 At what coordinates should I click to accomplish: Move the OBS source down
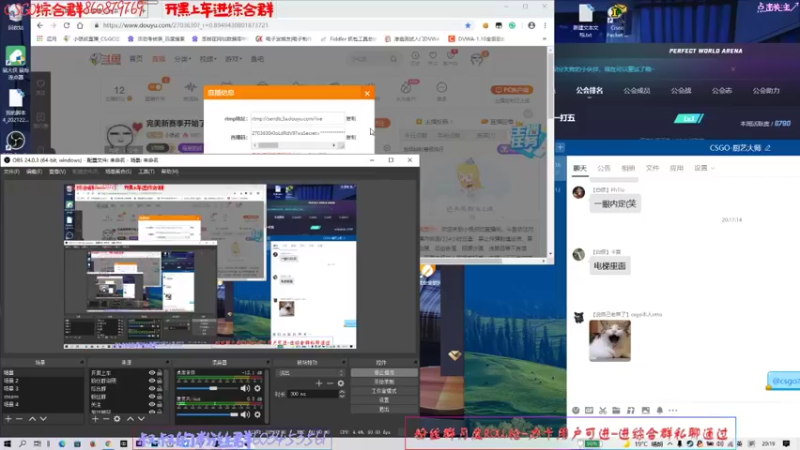click(141, 419)
